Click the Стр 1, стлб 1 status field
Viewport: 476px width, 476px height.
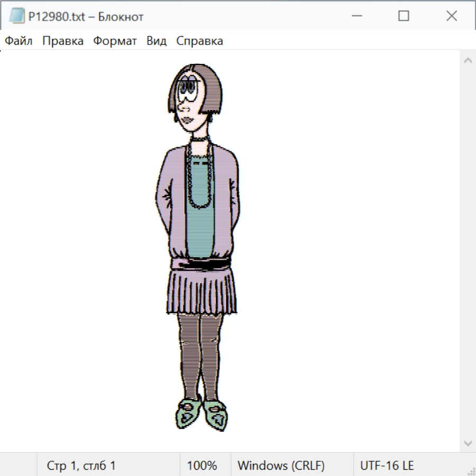pos(81,466)
